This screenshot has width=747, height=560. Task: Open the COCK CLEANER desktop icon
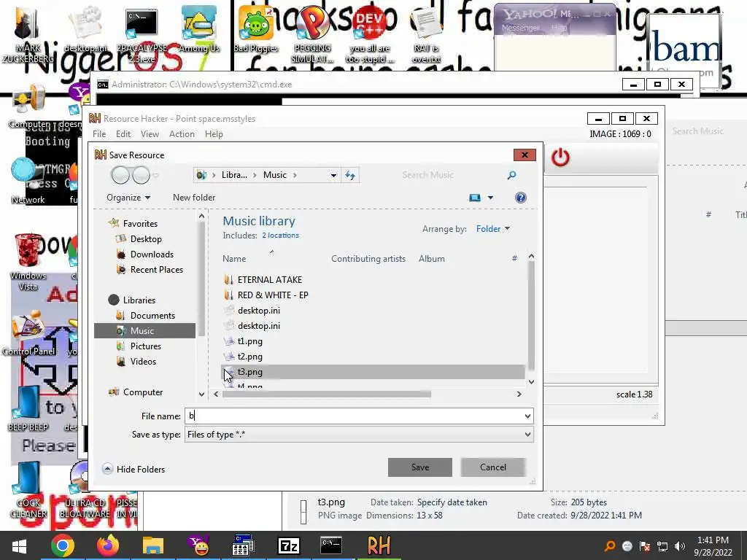[x=28, y=491]
